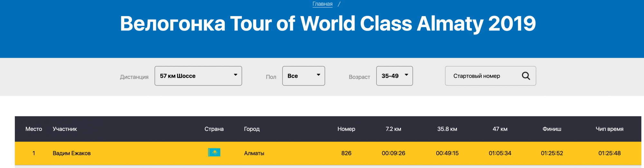Click the magnifier search icon
The height and width of the screenshot is (168, 644).
[x=526, y=76]
